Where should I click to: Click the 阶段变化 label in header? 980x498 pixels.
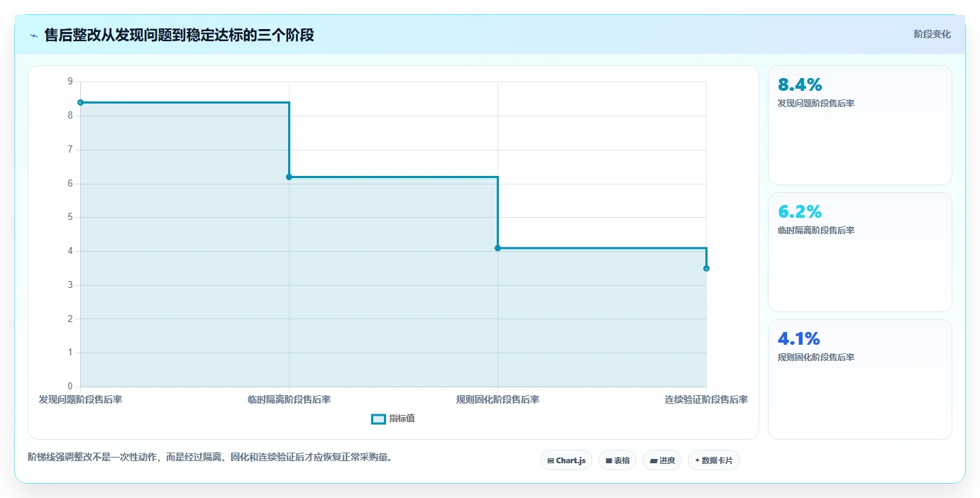click(x=932, y=34)
